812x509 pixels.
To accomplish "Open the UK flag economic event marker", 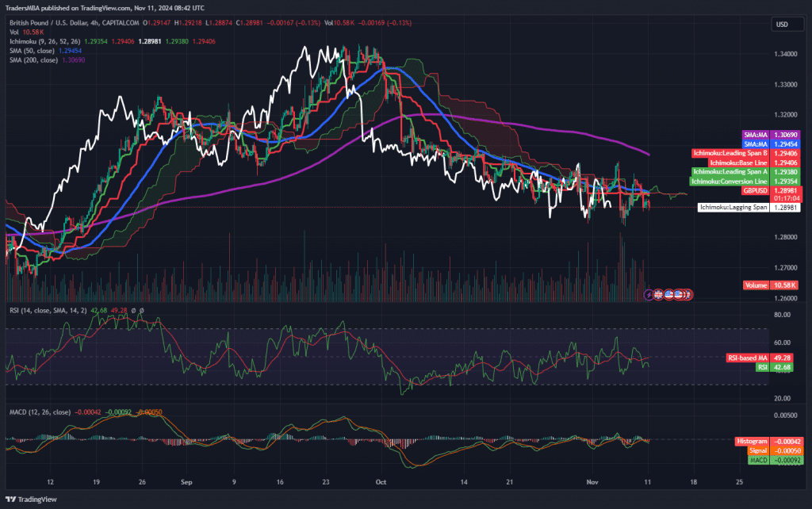I will coord(660,294).
